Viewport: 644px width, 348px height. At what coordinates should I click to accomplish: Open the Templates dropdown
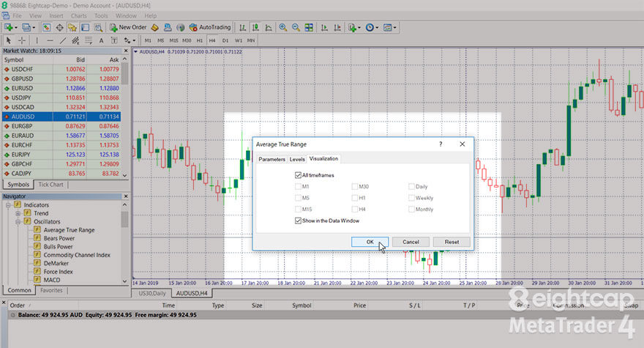point(394,28)
